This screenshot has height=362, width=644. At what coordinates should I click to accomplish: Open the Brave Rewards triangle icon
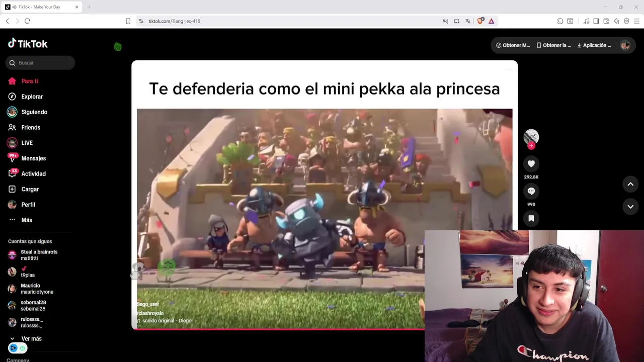coord(491,21)
